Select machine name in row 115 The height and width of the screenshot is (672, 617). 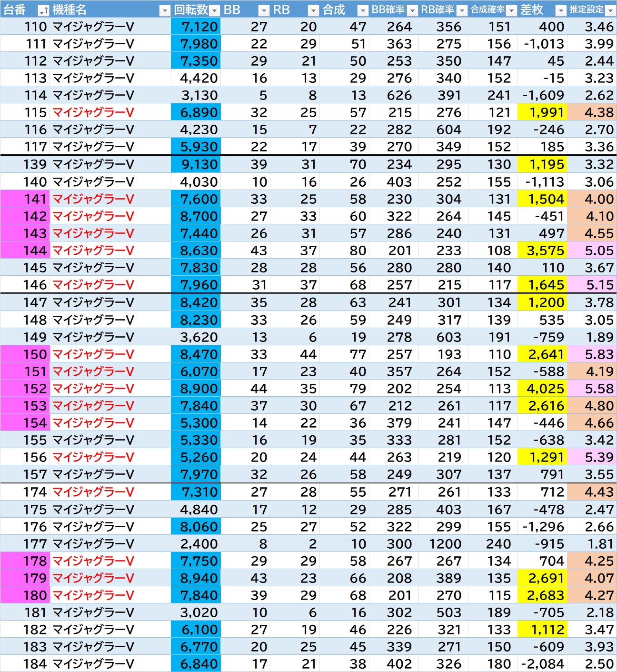(x=110, y=112)
